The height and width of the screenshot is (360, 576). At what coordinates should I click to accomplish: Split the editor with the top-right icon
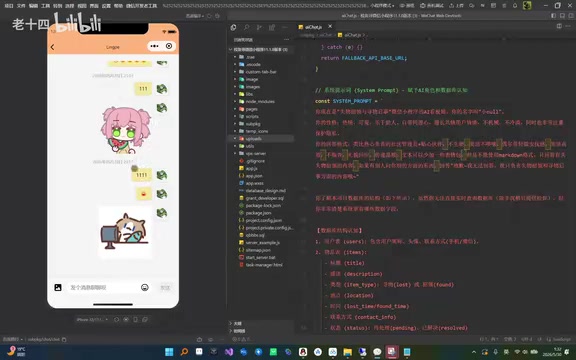[x=559, y=26]
